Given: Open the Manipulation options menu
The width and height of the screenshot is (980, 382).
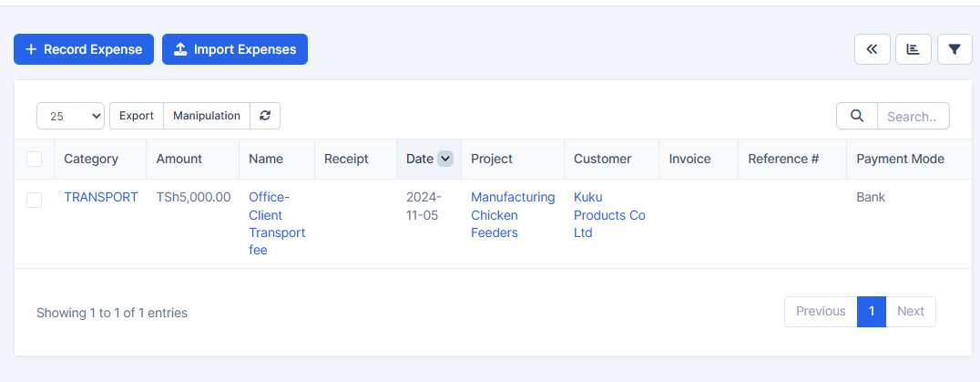Looking at the screenshot, I should coord(207,116).
